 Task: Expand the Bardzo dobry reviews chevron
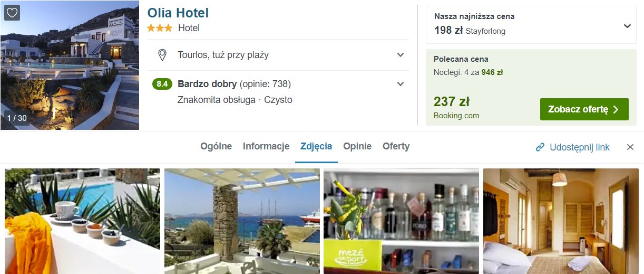[401, 84]
